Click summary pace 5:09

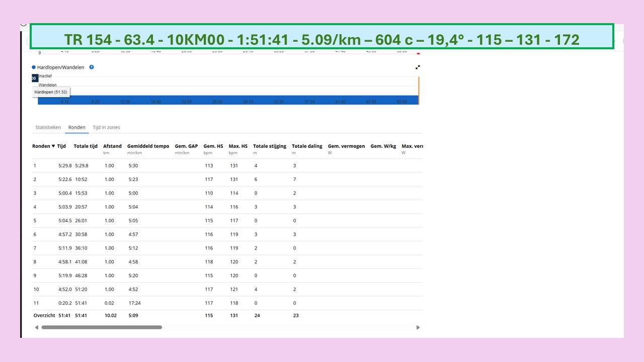[x=133, y=315]
